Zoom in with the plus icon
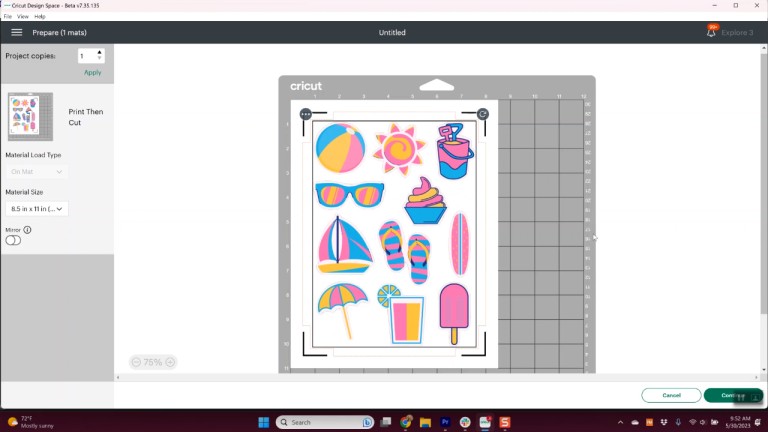 coord(170,362)
